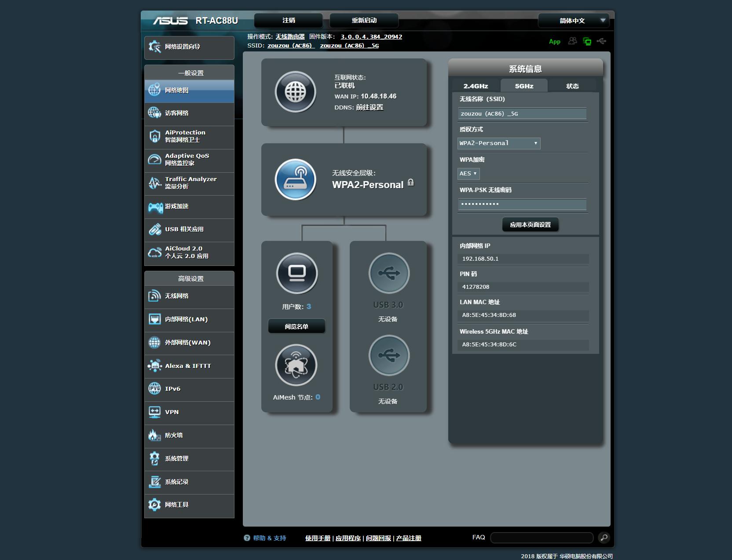This screenshot has height=560, width=732.
Task: Click the 产品注册 product registration link
Action: point(409,538)
